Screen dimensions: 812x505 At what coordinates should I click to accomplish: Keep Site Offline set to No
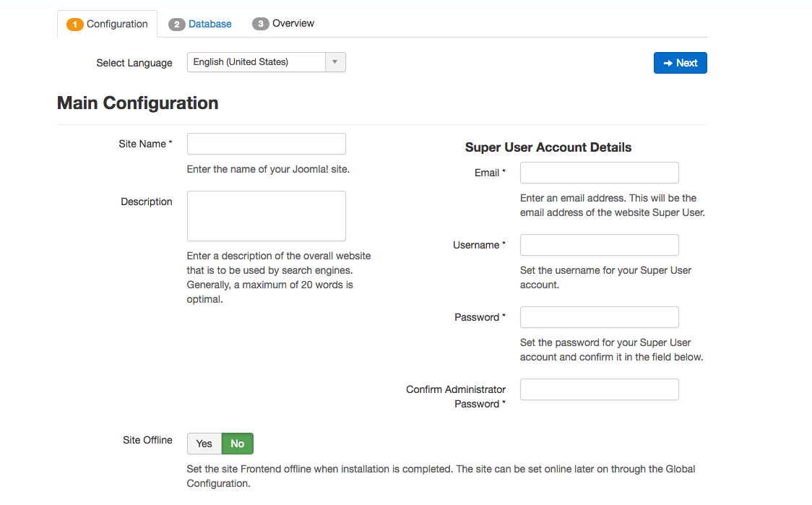tap(238, 444)
